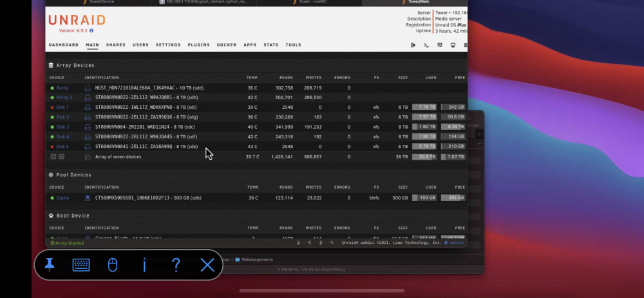The width and height of the screenshot is (644, 298).
Task: Click Disk 3 free bar 6.39 TB
Action: [x=453, y=127]
